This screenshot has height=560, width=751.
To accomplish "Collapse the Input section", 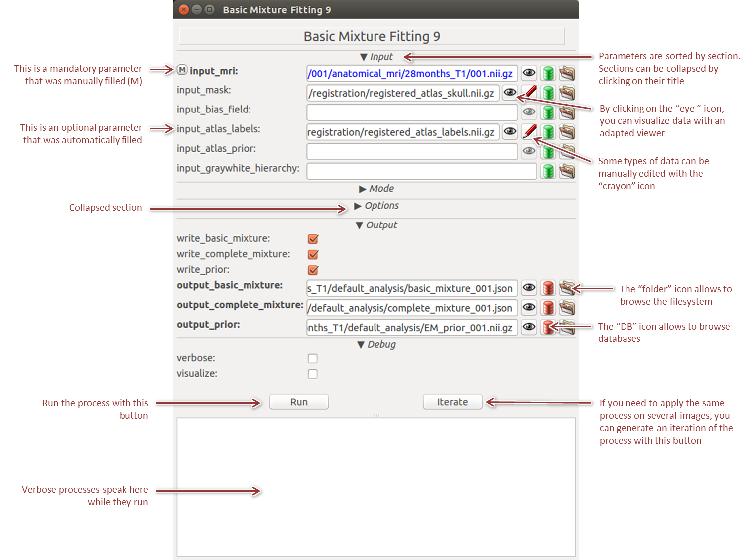I will coord(376,57).
